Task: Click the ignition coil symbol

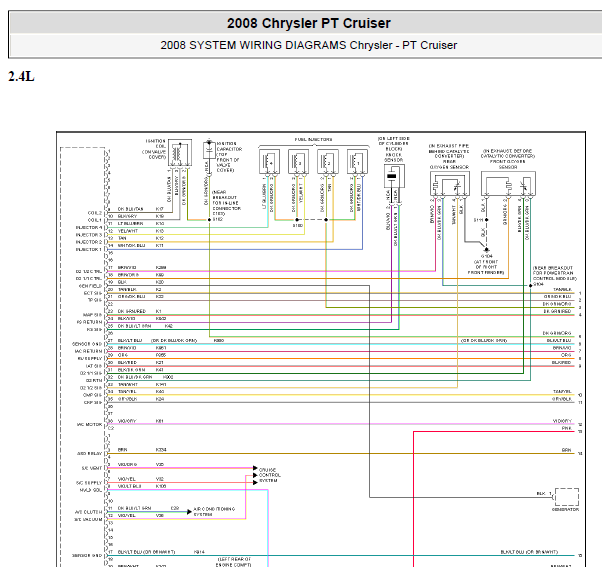Action: (180, 153)
